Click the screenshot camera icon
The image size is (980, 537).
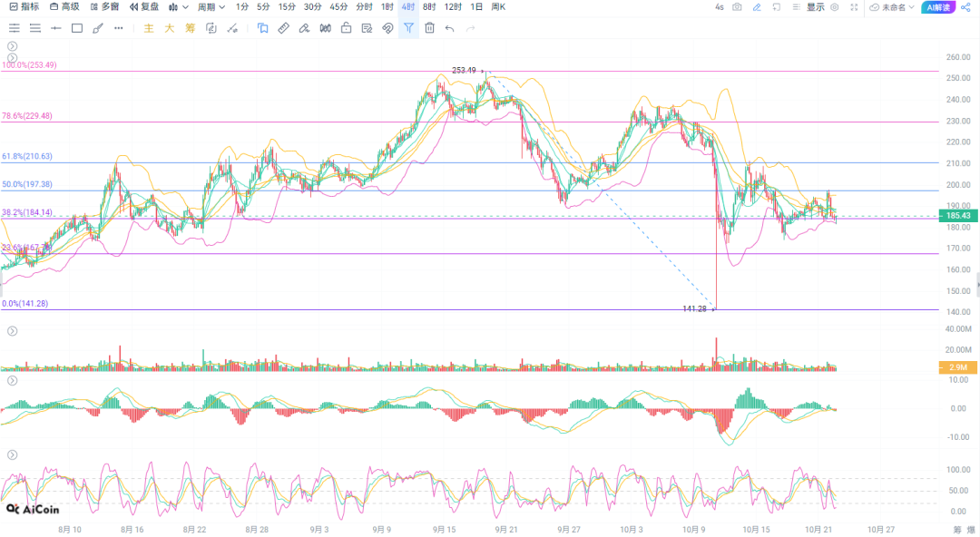tap(736, 7)
